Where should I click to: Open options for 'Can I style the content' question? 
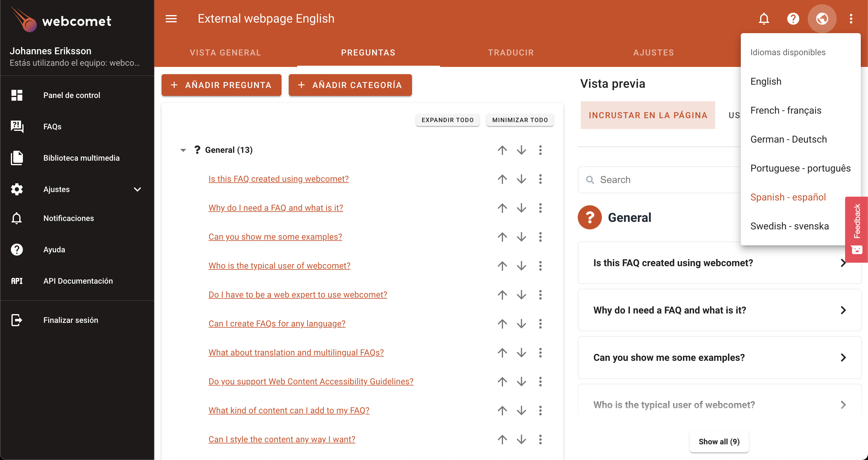click(540, 440)
